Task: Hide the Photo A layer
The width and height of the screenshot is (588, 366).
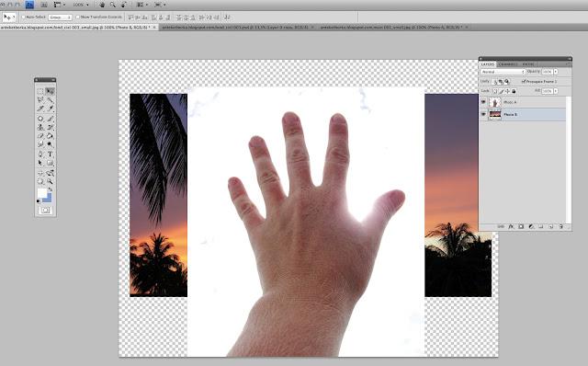Action: tap(483, 102)
